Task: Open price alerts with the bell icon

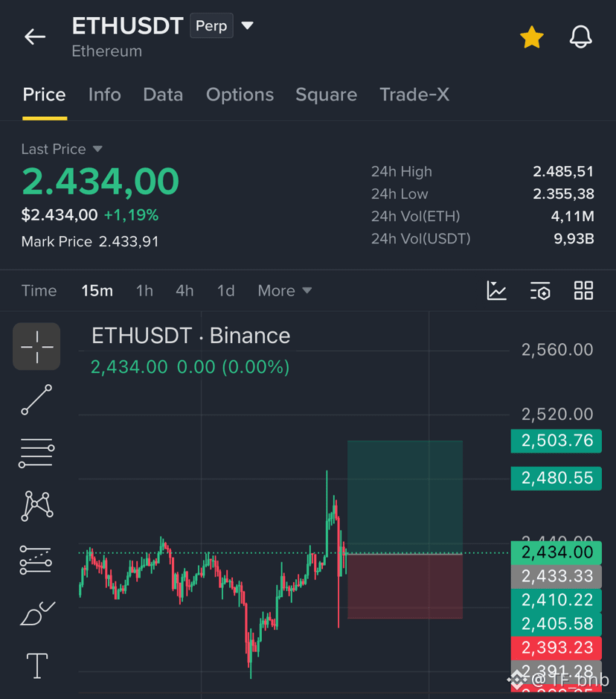Action: click(x=581, y=36)
